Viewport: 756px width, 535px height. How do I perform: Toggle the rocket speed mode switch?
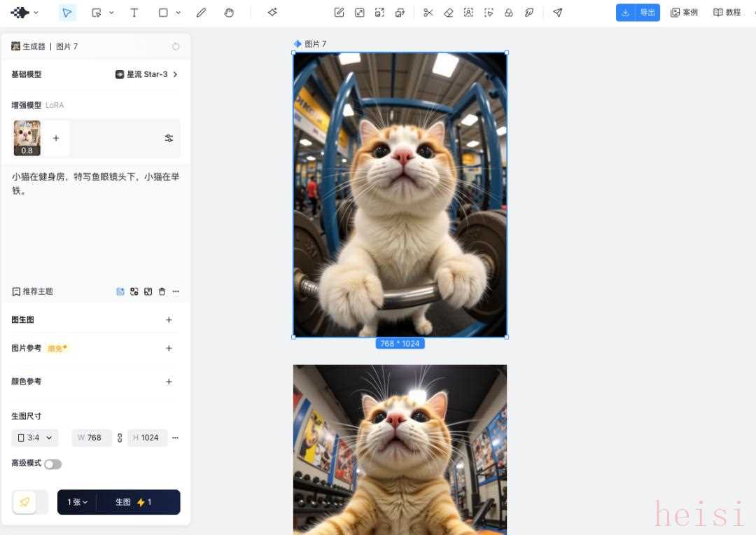[x=30, y=502]
